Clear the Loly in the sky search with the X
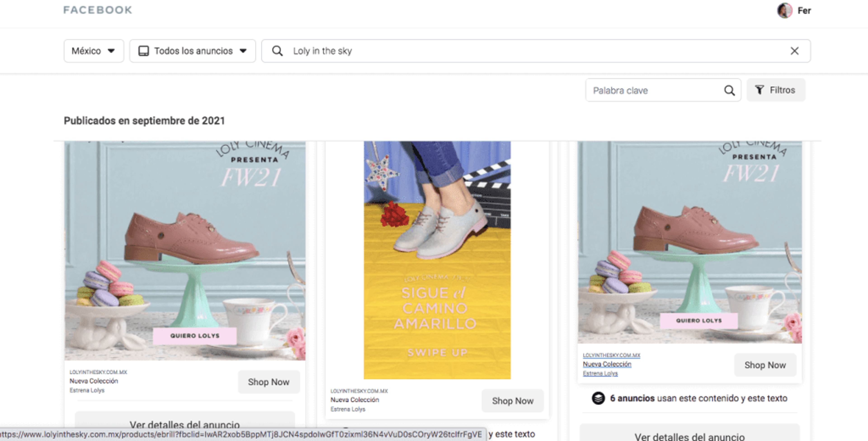Image resolution: width=868 pixels, height=441 pixels. click(x=794, y=51)
